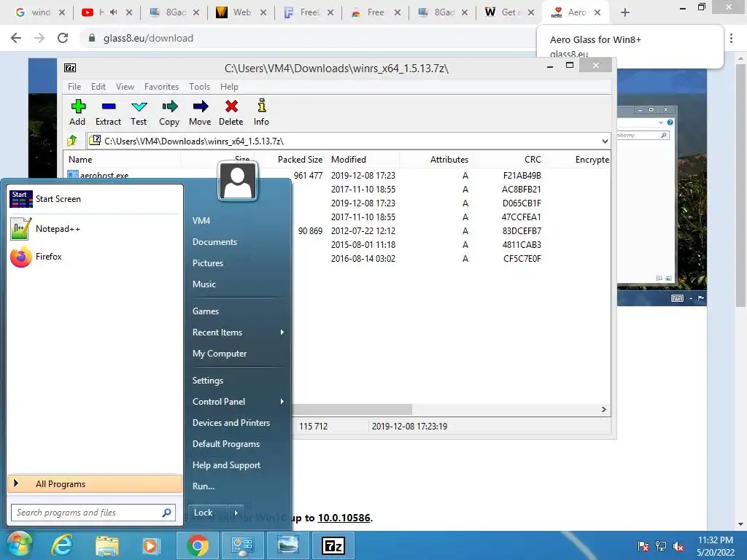
Task: Switch to 7-Zip on the taskbar
Action: coord(333,545)
